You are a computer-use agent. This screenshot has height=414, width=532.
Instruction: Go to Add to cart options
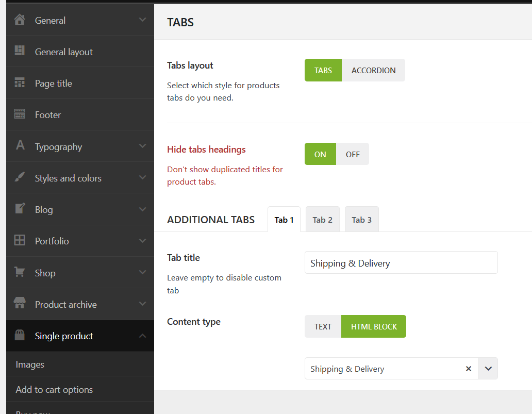pyautogui.click(x=54, y=390)
